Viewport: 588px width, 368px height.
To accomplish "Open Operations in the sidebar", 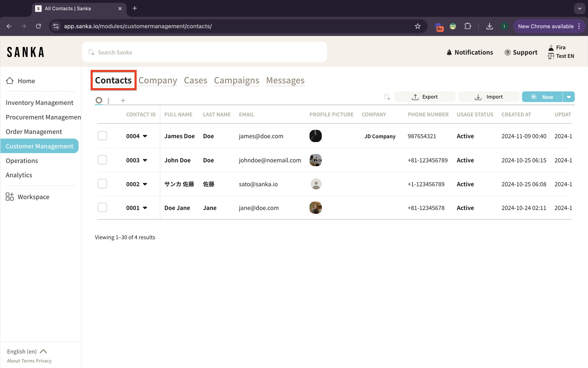I will 22,161.
